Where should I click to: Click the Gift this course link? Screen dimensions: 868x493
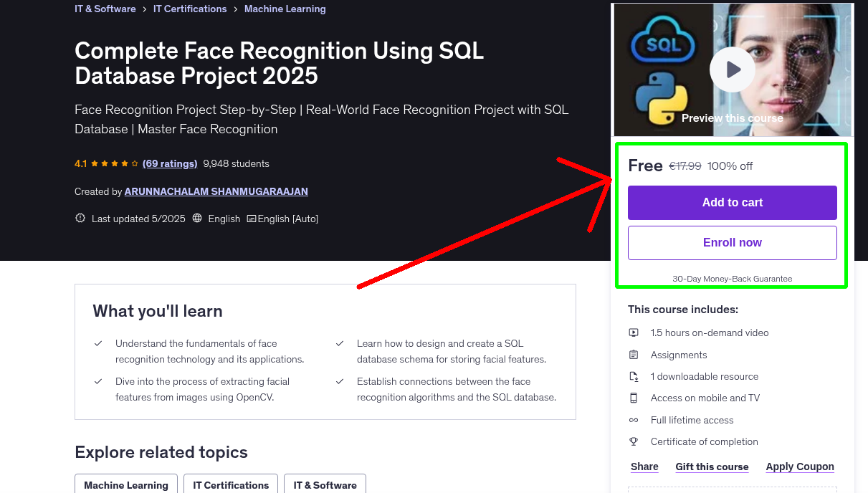click(x=712, y=466)
